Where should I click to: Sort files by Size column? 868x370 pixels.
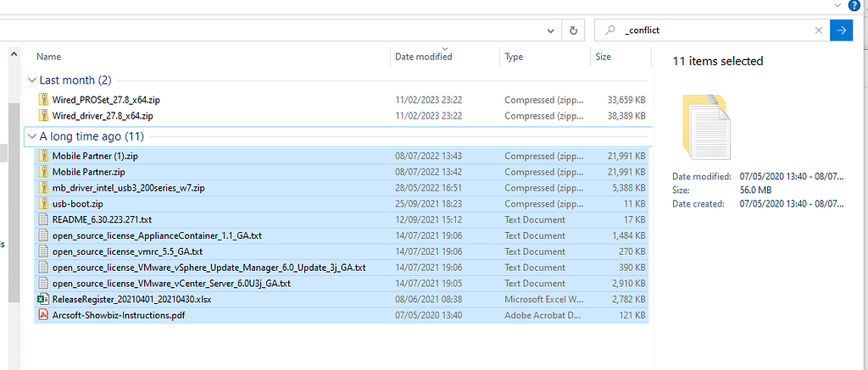pyautogui.click(x=603, y=57)
